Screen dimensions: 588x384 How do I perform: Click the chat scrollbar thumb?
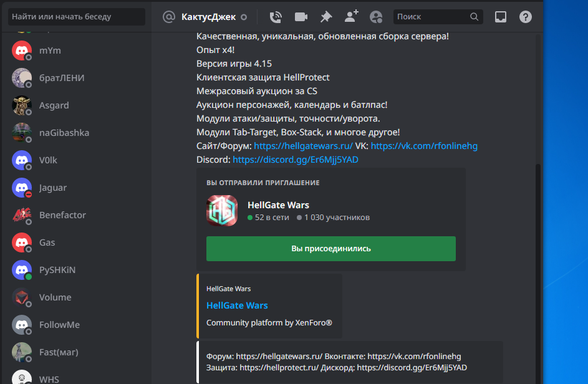coord(538,274)
